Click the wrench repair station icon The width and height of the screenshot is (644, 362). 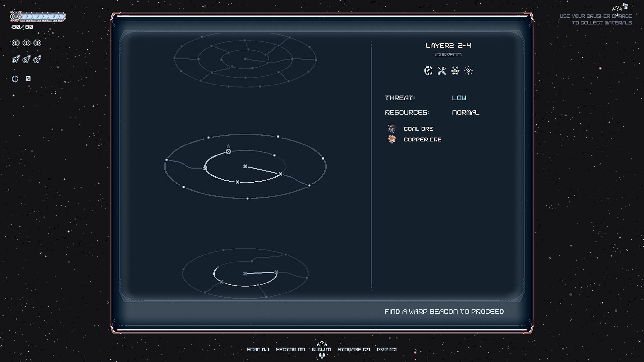pyautogui.click(x=442, y=71)
